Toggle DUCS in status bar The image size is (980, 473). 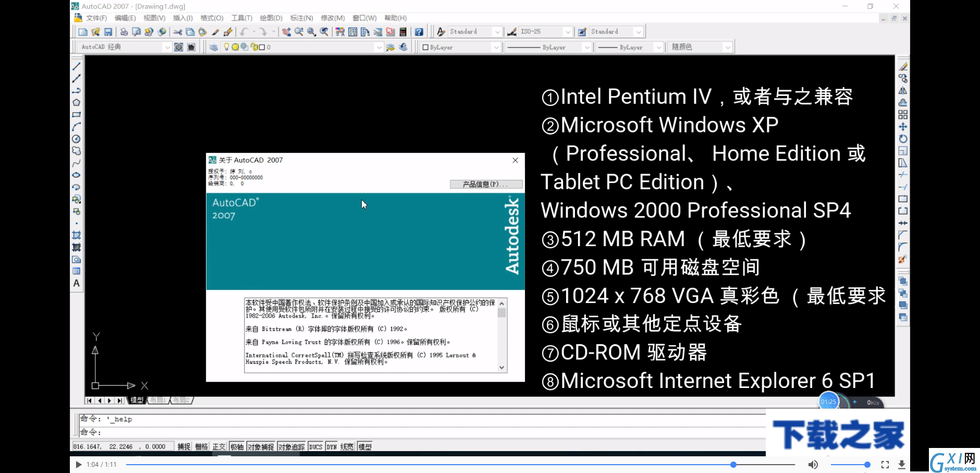click(315, 447)
